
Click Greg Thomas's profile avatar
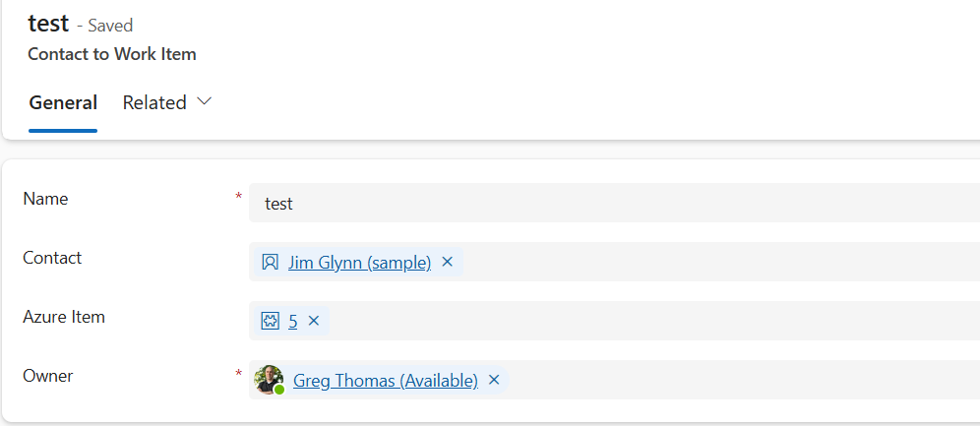pyautogui.click(x=268, y=379)
